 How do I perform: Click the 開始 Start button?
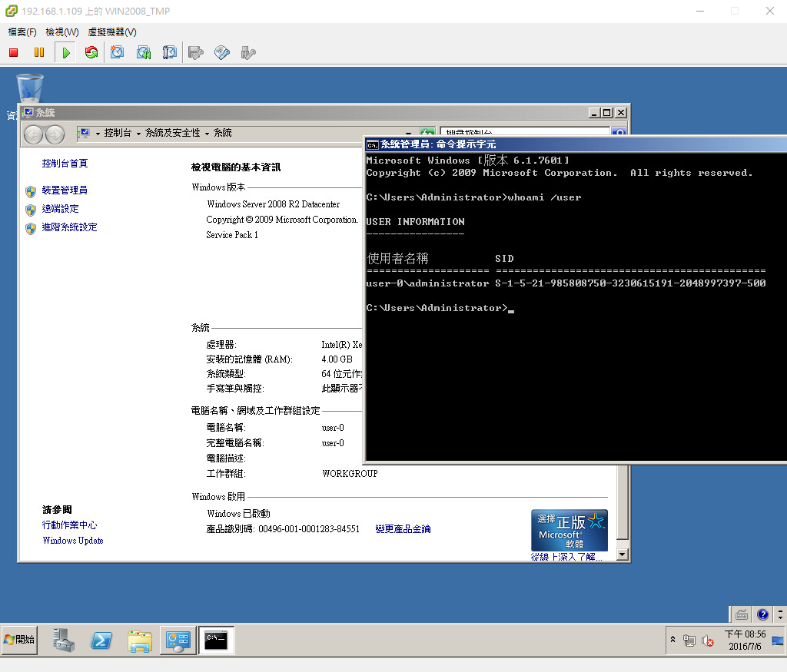(x=19, y=640)
